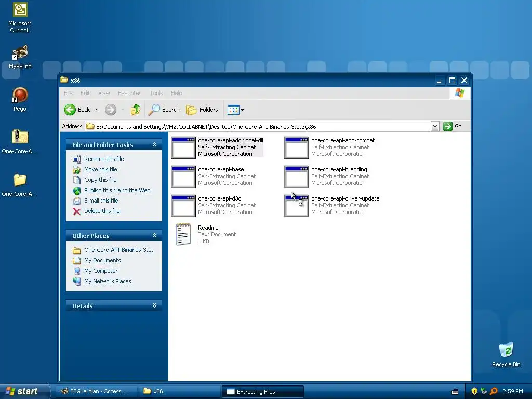The width and height of the screenshot is (532, 399).
Task: Click Publish this file to the Web
Action: pyautogui.click(x=117, y=190)
